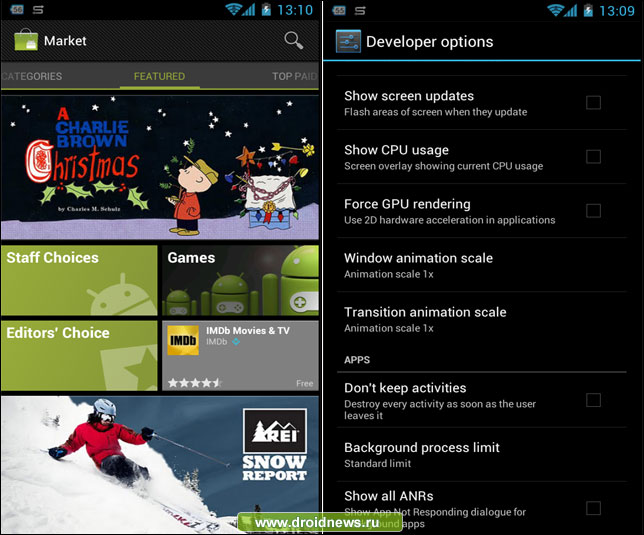
Task: Tap 'Use 2D hardware acceleration in applications'
Action: (x=450, y=220)
